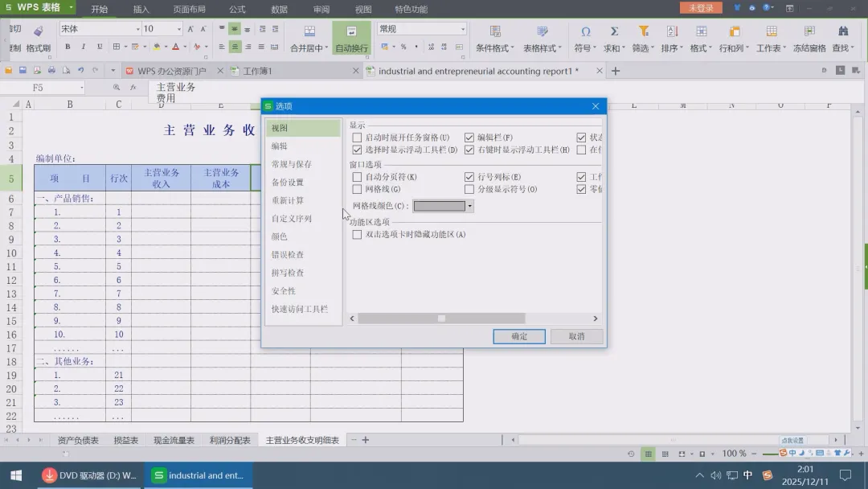Screen dimensions: 868x489
Task: Open the font size dropdown
Action: click(x=178, y=29)
